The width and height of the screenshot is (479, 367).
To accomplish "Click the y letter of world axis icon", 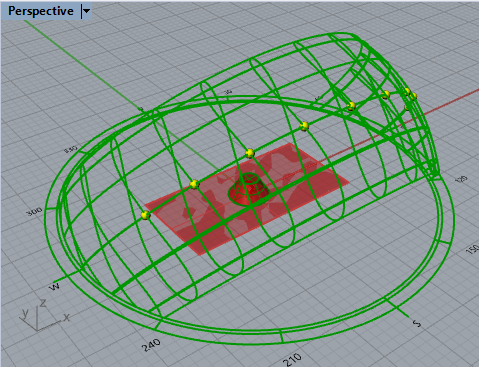I will pos(25,313).
